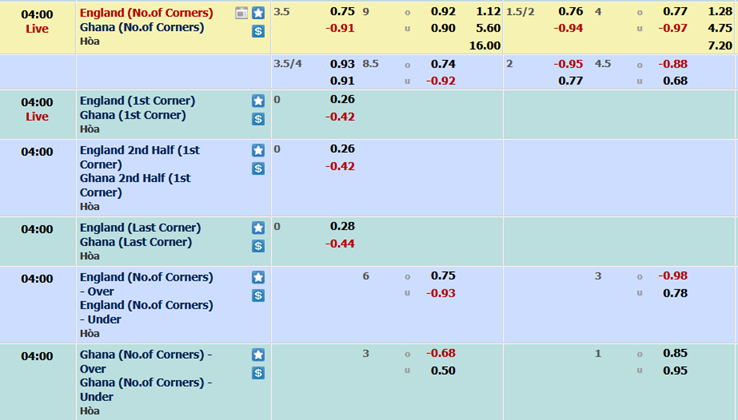Image resolution: width=738 pixels, height=420 pixels.
Task: Bet -0.42 on Ghana 2nd Half first corner
Action: coord(340,166)
